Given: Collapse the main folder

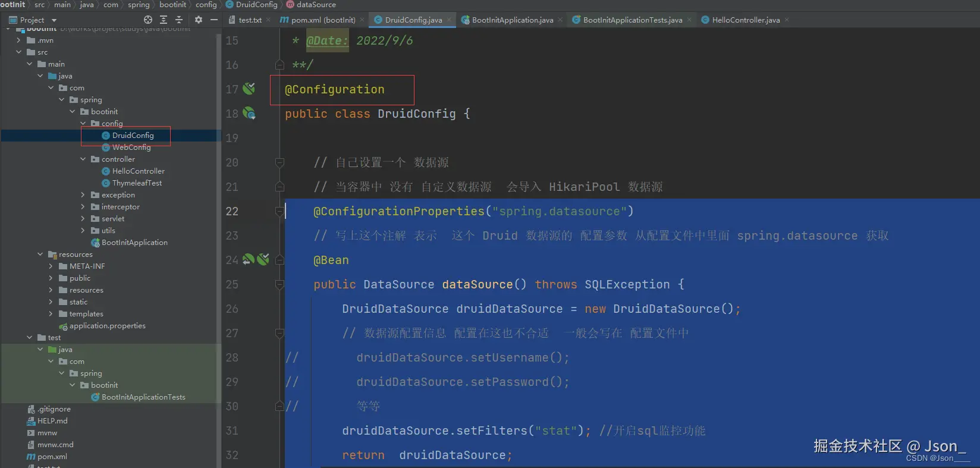Looking at the screenshot, I should [30, 64].
